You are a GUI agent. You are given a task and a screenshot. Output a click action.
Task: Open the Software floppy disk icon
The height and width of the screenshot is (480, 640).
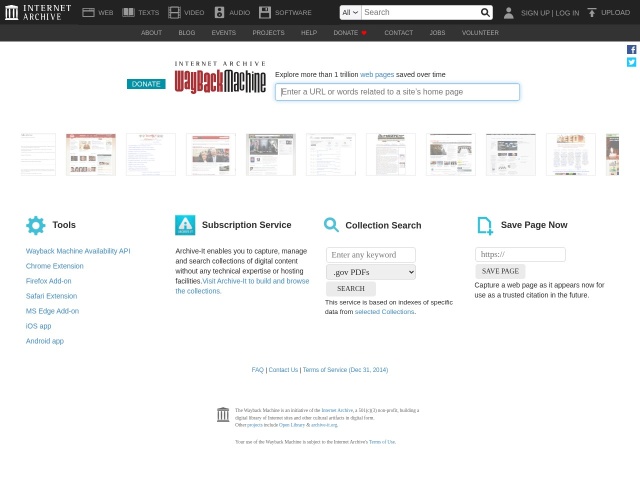coord(265,13)
